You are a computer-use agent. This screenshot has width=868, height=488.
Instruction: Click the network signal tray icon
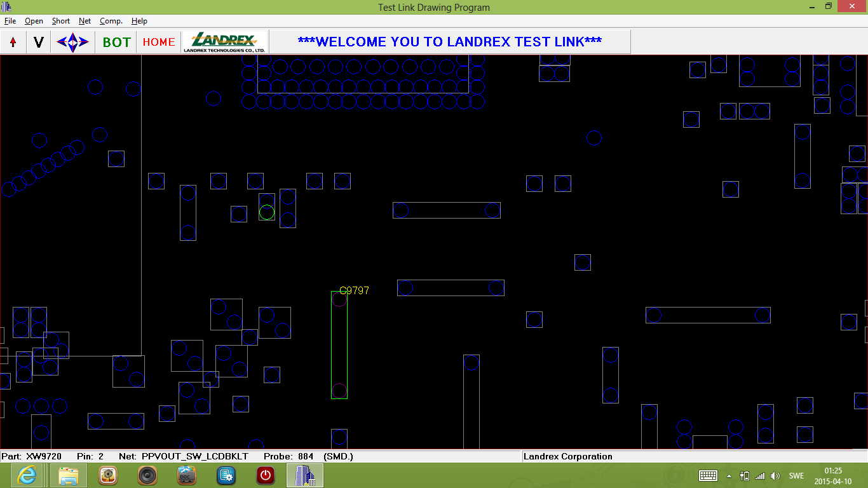760,475
